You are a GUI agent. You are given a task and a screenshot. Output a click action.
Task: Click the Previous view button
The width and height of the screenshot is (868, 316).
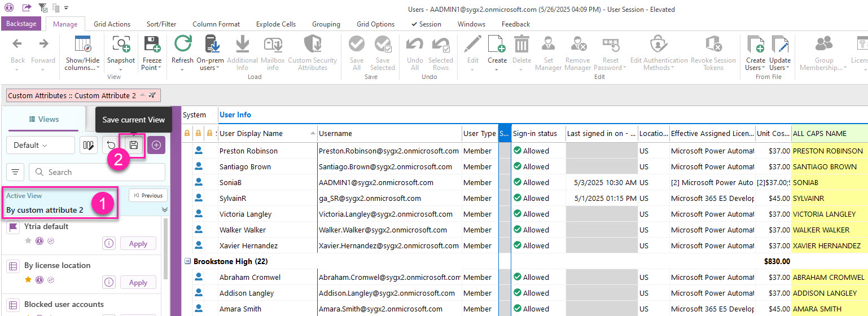click(x=148, y=195)
